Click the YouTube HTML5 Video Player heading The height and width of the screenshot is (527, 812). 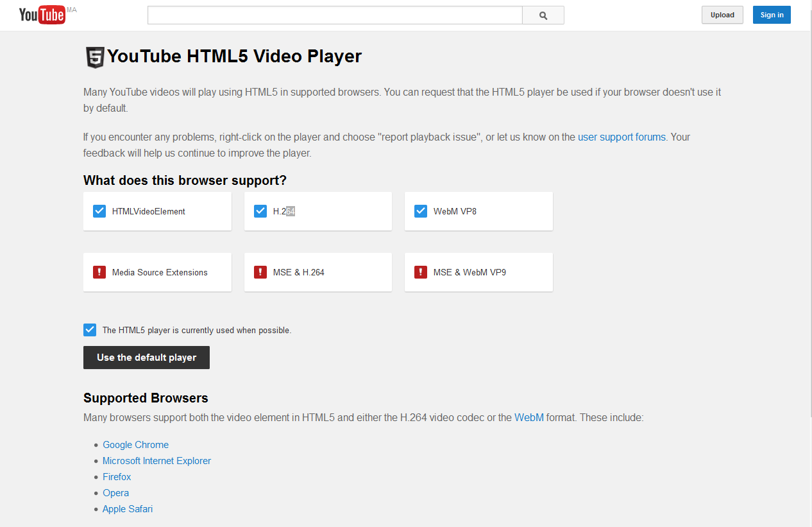coord(234,56)
